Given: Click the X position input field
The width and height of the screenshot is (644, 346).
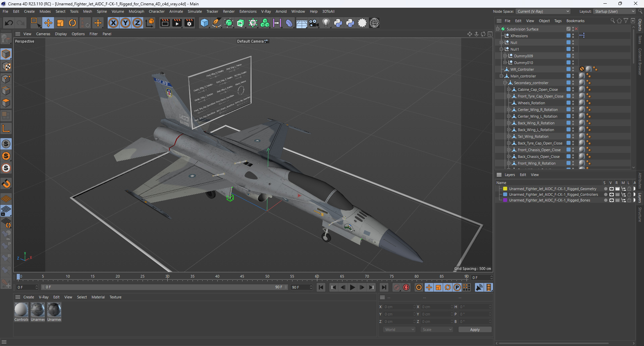Looking at the screenshot, I should point(399,307).
